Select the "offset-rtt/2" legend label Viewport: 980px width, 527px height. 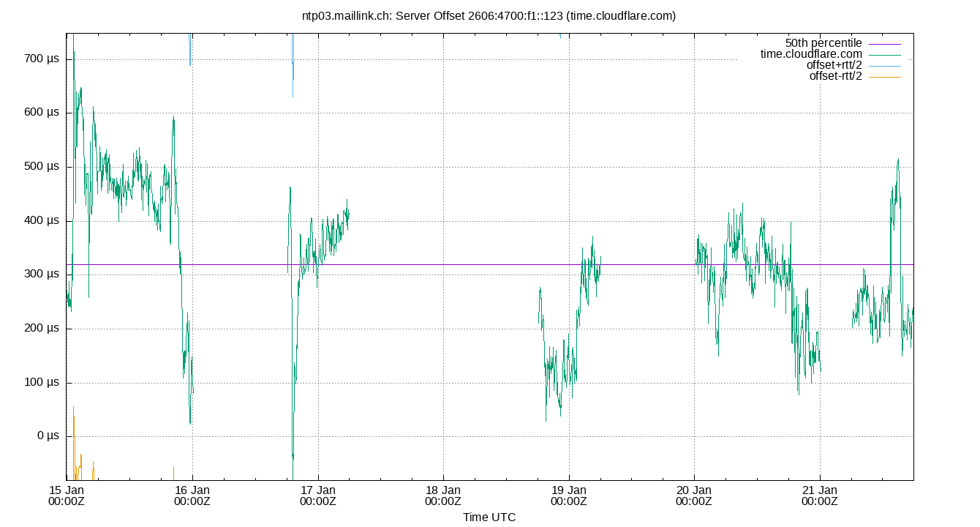click(x=836, y=76)
